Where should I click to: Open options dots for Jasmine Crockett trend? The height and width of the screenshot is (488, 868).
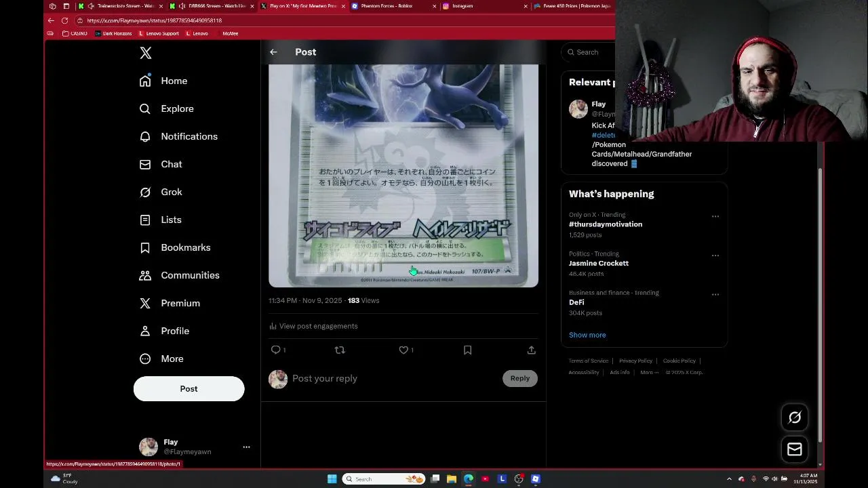715,256
